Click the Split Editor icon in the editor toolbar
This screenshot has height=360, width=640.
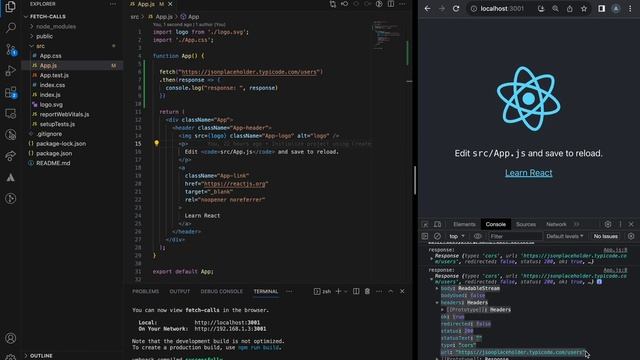[x=391, y=4]
